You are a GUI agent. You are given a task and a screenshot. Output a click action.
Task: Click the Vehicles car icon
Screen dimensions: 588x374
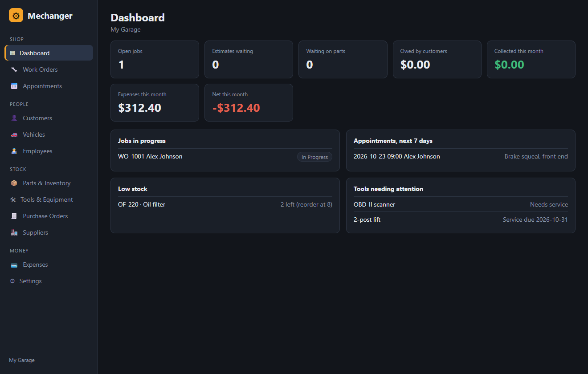pos(14,134)
